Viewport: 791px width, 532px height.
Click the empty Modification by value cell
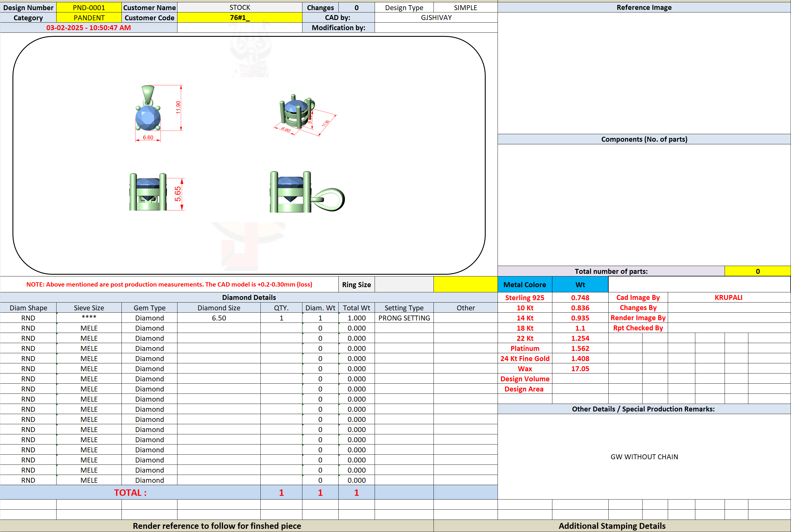click(436, 28)
